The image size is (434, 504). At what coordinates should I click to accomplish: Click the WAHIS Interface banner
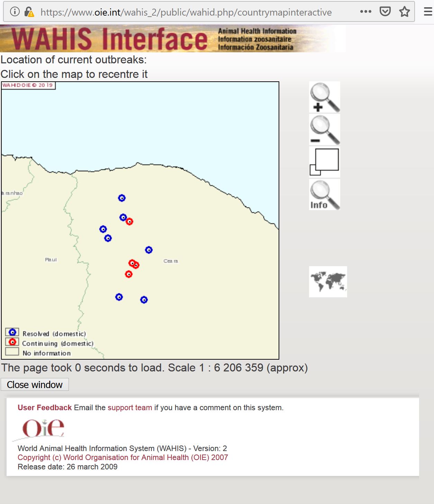(173, 38)
